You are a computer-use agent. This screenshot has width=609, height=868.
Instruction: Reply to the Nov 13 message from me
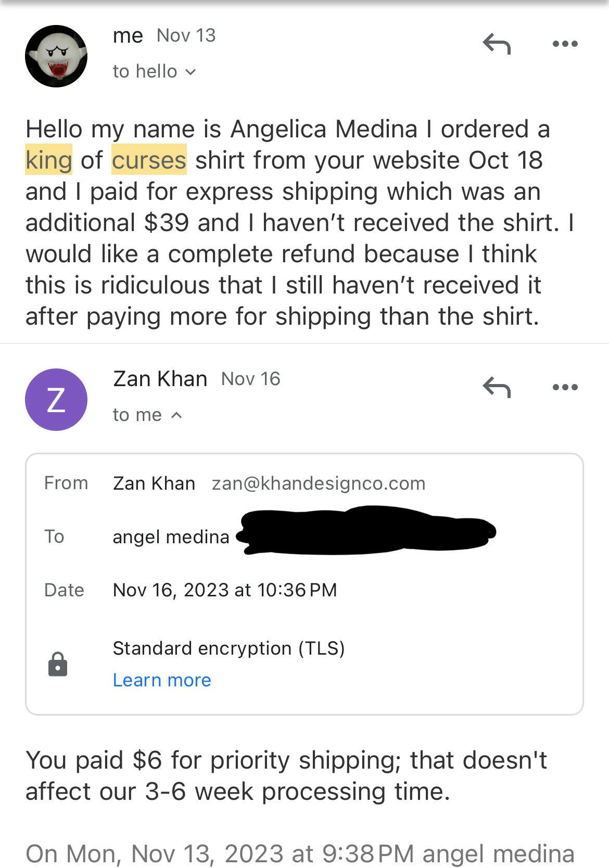pyautogui.click(x=497, y=44)
